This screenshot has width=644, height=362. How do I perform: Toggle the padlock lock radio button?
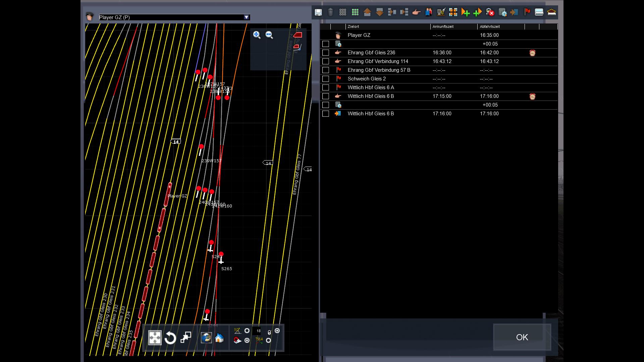coord(277,331)
